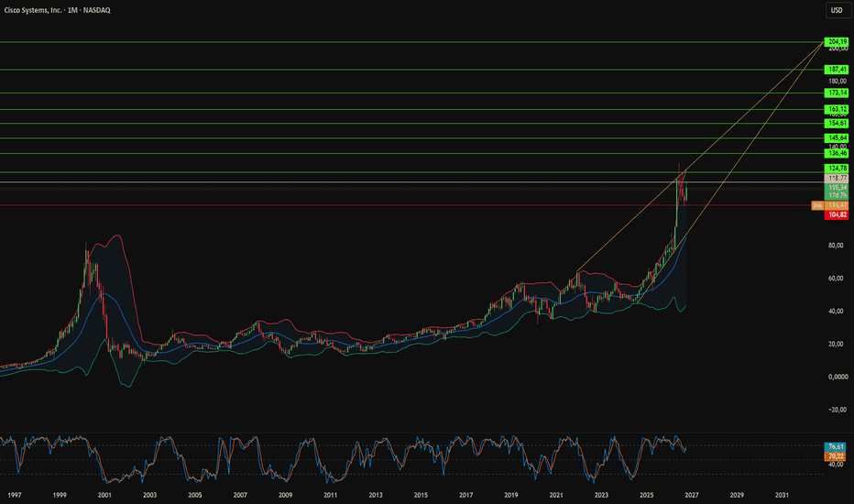This screenshot has width=854, height=504.
Task: Click the 2003 label on time axis
Action: pyautogui.click(x=149, y=495)
